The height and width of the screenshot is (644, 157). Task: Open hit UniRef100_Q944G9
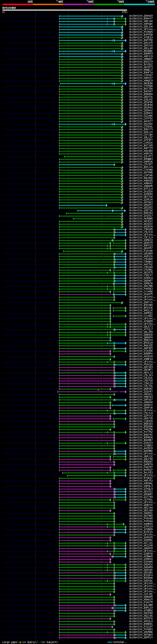(x=141, y=16)
